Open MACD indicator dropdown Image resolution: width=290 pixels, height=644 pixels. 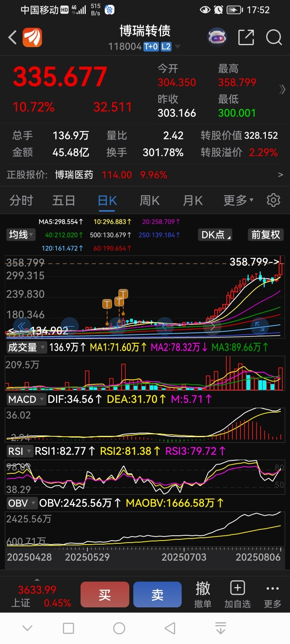[26, 399]
